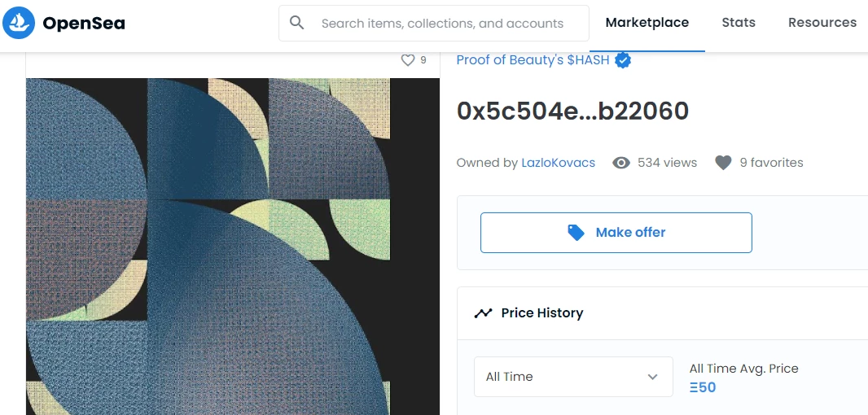Click the Make offer button

coord(616,233)
